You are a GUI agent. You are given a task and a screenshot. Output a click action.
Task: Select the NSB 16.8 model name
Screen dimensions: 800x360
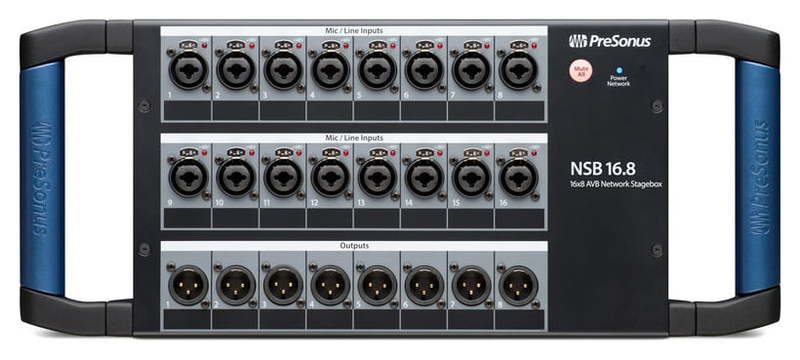point(603,168)
